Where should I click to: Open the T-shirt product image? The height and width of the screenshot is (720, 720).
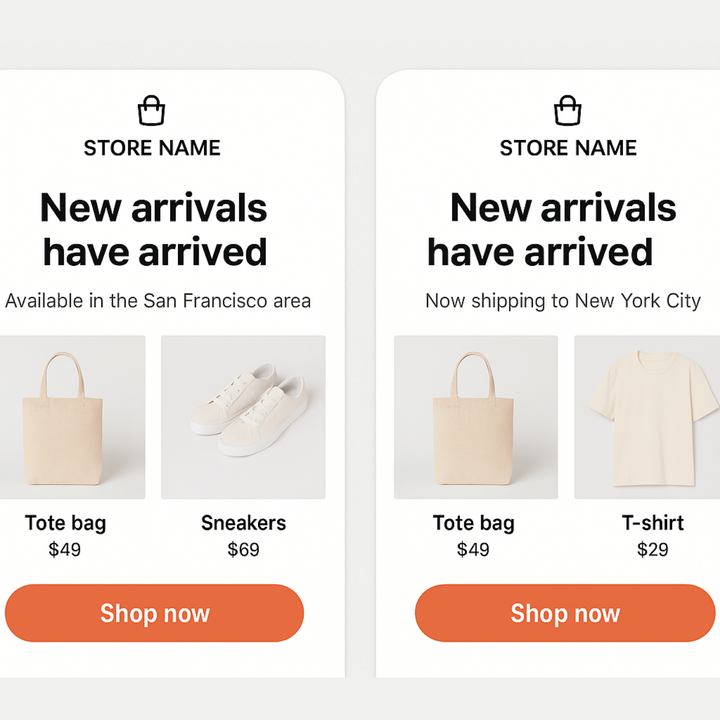pyautogui.click(x=648, y=417)
